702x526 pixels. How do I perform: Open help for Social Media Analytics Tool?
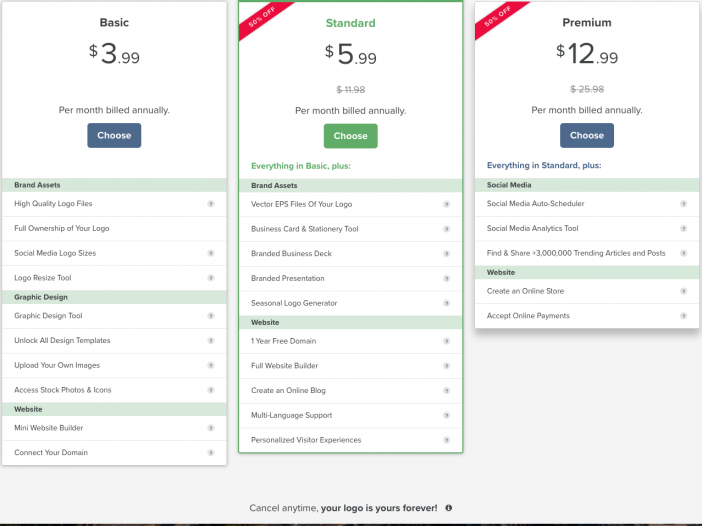tap(683, 228)
